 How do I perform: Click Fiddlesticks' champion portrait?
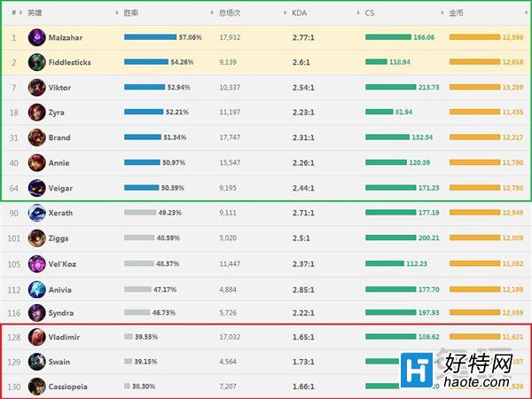(x=36, y=62)
